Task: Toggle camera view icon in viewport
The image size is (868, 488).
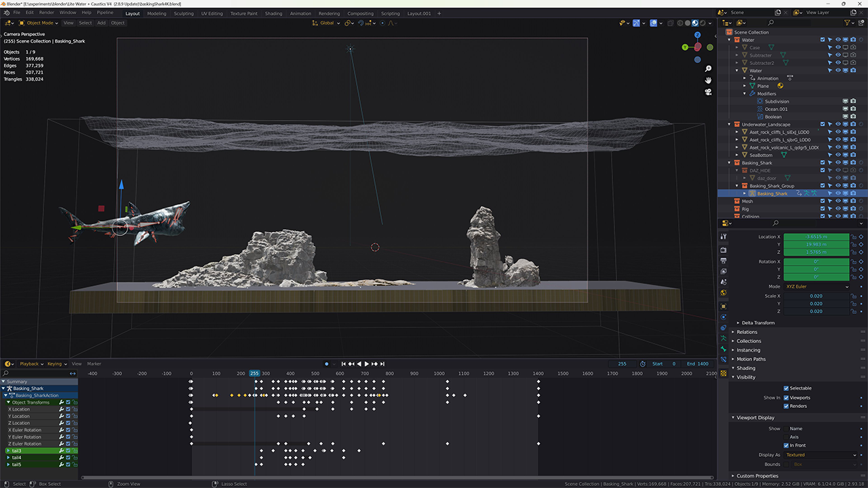Action: coord(708,92)
